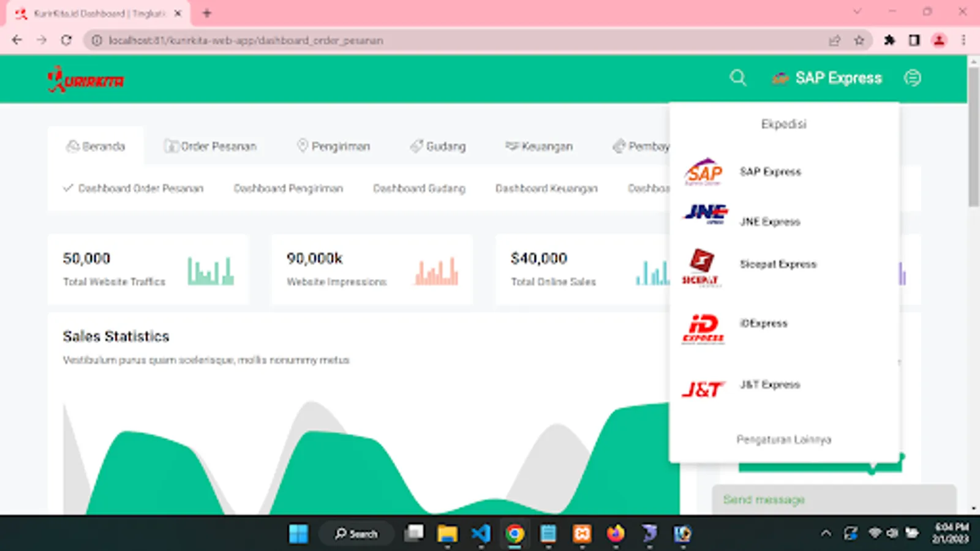Open the search icon in the green header

(x=738, y=78)
